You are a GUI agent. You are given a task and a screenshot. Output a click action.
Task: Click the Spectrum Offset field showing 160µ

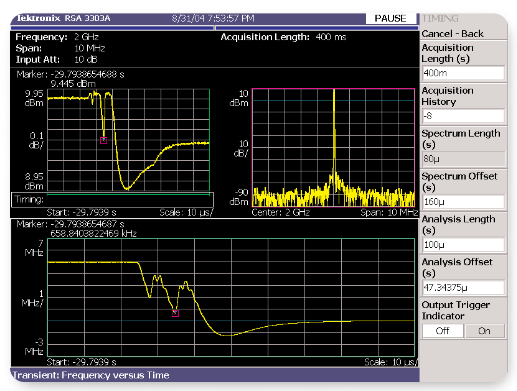pyautogui.click(x=463, y=202)
